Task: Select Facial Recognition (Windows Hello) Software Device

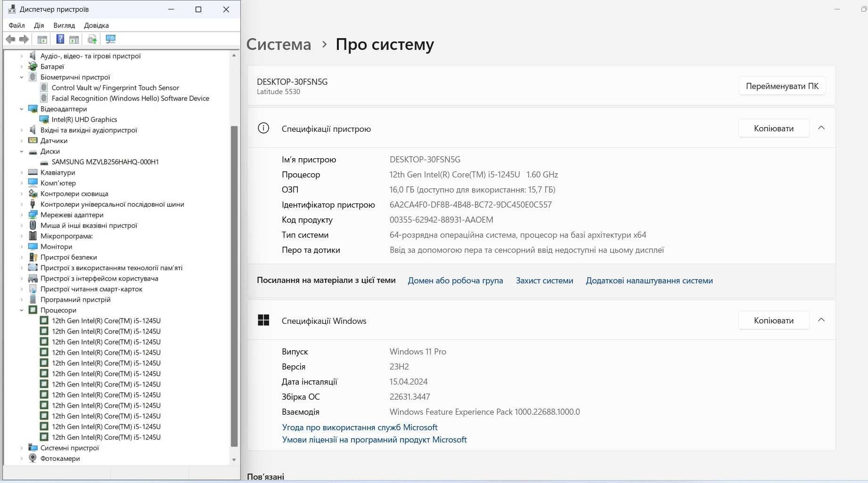Action: 131,98
